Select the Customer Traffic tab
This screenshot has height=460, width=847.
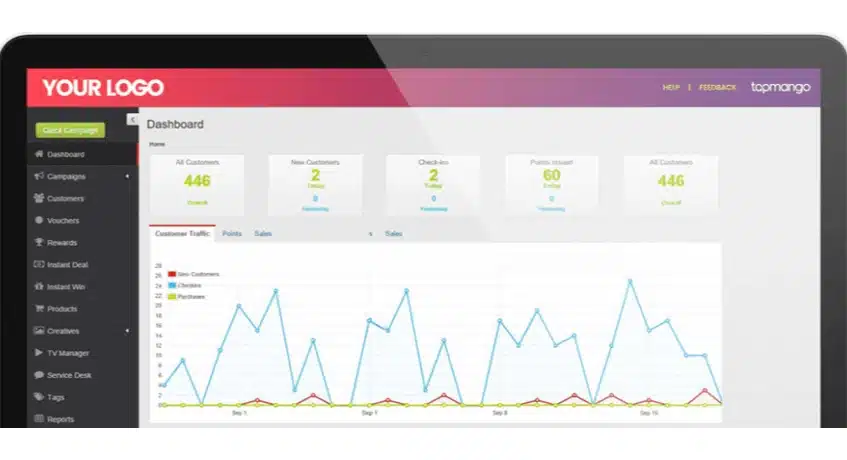[181, 234]
